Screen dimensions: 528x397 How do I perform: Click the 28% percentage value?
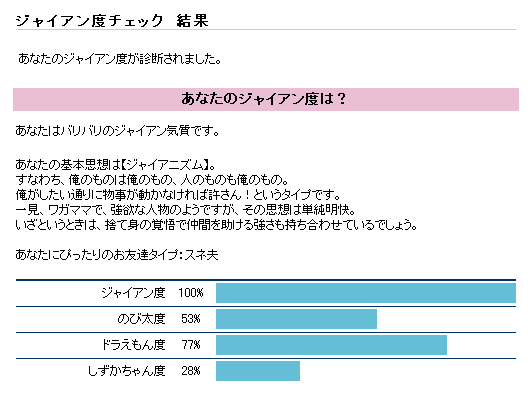click(x=191, y=371)
